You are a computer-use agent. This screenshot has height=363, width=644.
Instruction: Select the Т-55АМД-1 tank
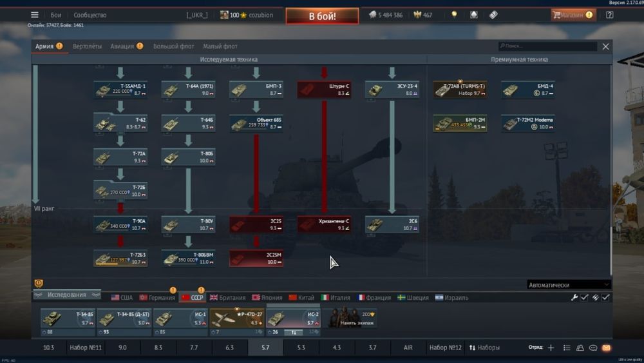120,89
